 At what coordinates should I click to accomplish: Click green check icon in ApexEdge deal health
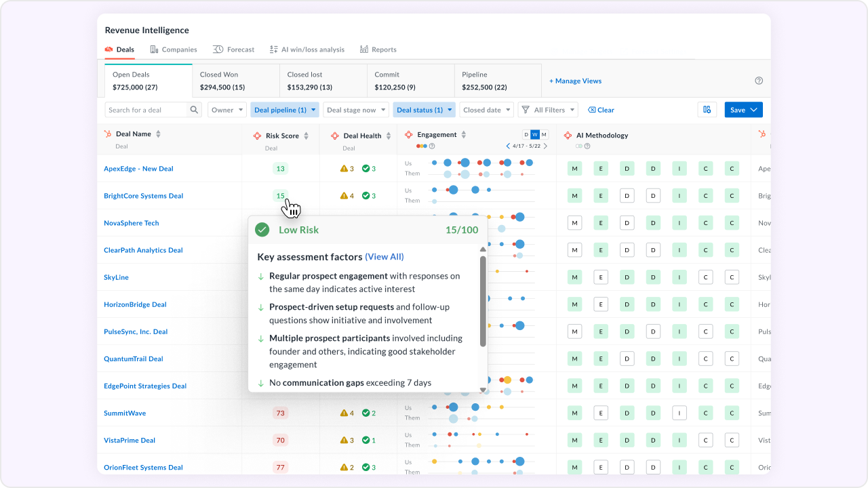click(x=366, y=169)
